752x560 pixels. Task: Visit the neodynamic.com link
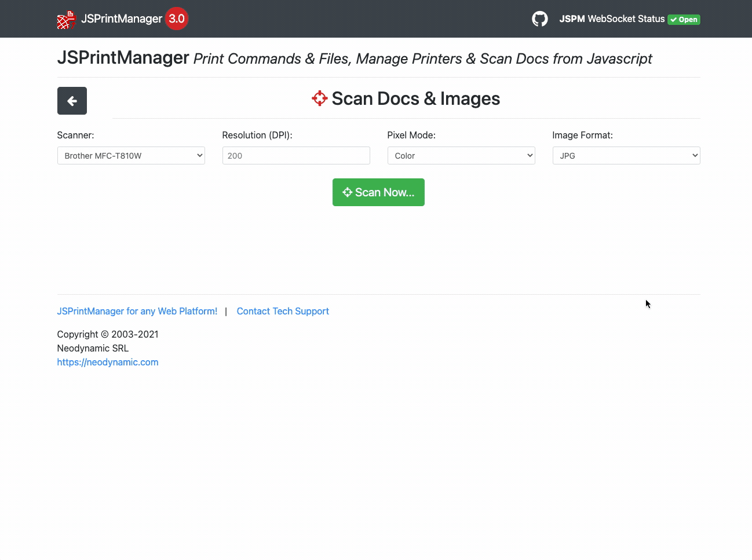point(108,362)
